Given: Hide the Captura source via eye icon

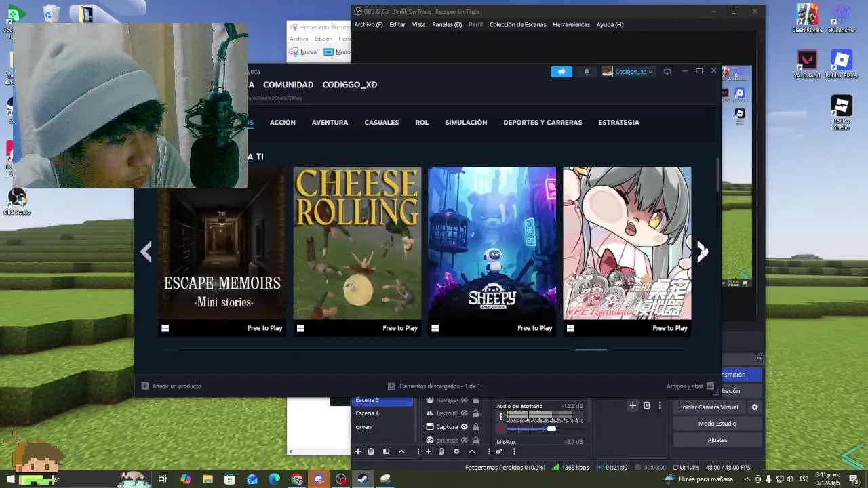Looking at the screenshot, I should (465, 427).
